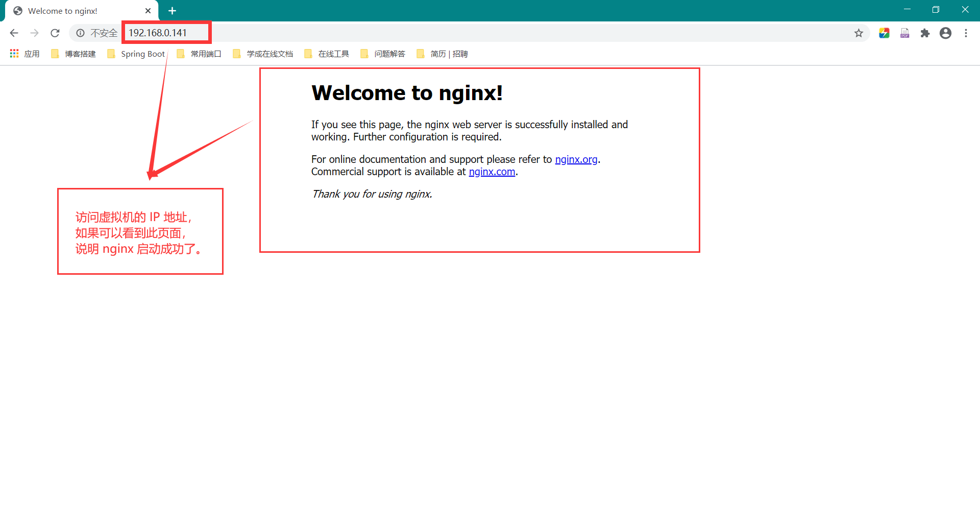Open the Apps grid shortcut

pyautogui.click(x=24, y=54)
